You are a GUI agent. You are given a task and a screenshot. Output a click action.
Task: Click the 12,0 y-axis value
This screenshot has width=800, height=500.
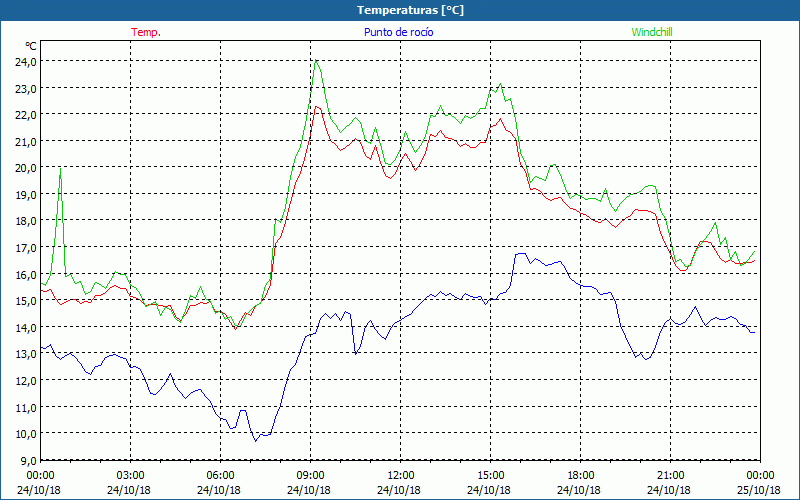tap(27, 381)
